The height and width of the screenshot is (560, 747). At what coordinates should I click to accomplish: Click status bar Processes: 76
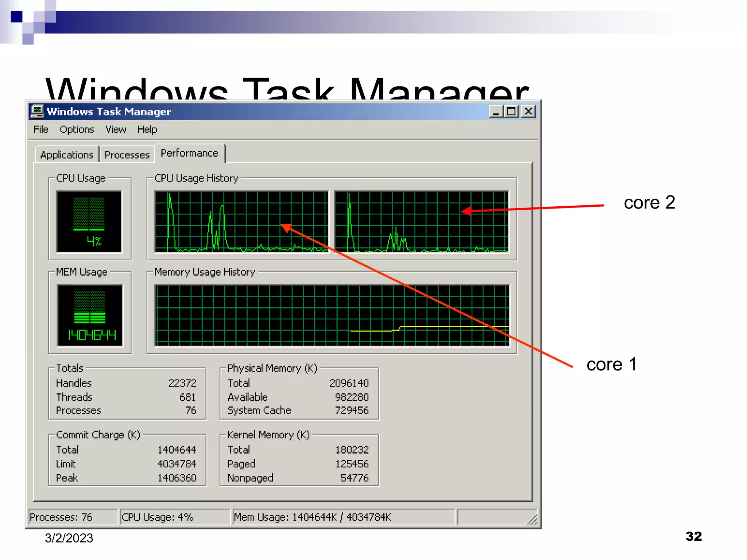pos(73,517)
